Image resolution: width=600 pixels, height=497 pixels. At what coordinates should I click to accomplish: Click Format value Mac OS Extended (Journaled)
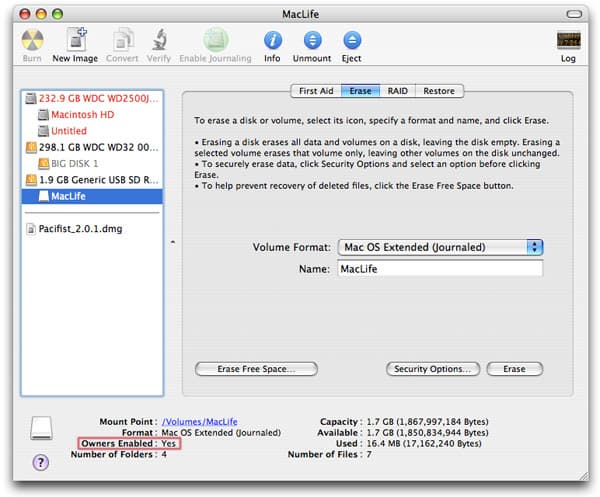click(221, 433)
